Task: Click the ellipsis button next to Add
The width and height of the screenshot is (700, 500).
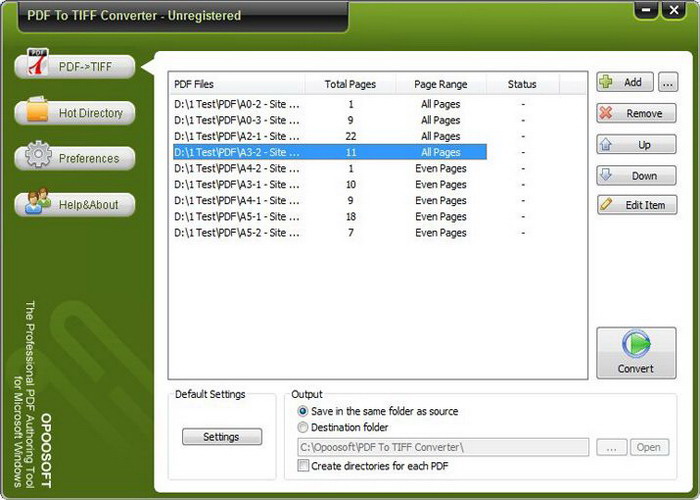Action: 668,83
